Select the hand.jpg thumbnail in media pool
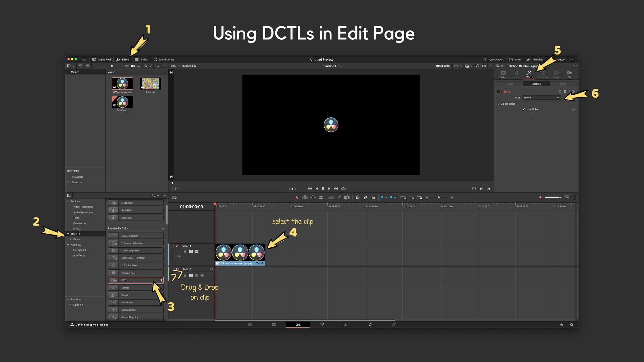This screenshot has width=644, height=362. pyautogui.click(x=150, y=84)
